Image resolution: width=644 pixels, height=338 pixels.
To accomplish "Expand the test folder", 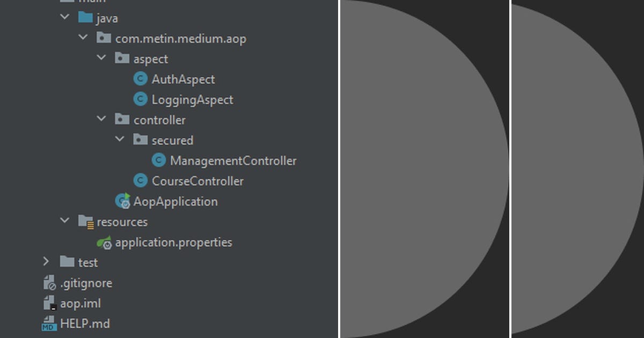I will (x=46, y=262).
